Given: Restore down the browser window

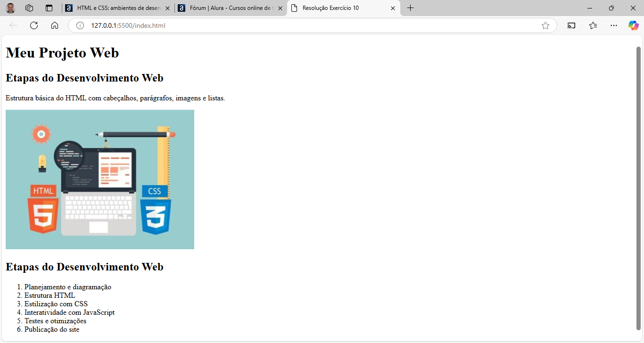Looking at the screenshot, I should pyautogui.click(x=611, y=8).
